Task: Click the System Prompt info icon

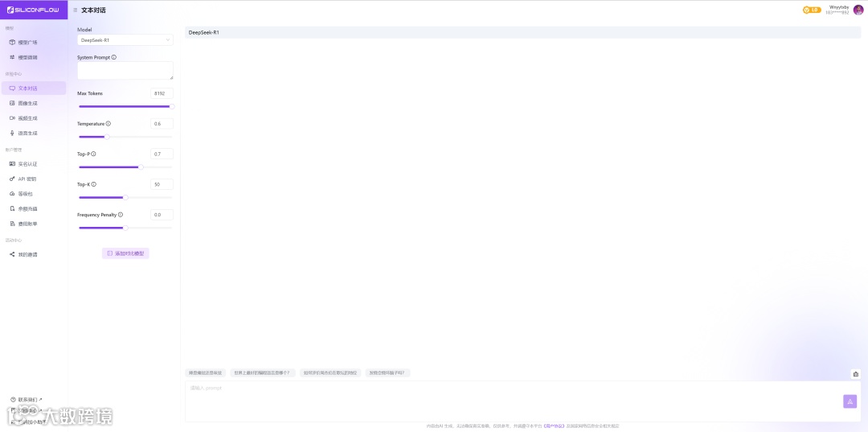Action: pos(114,57)
